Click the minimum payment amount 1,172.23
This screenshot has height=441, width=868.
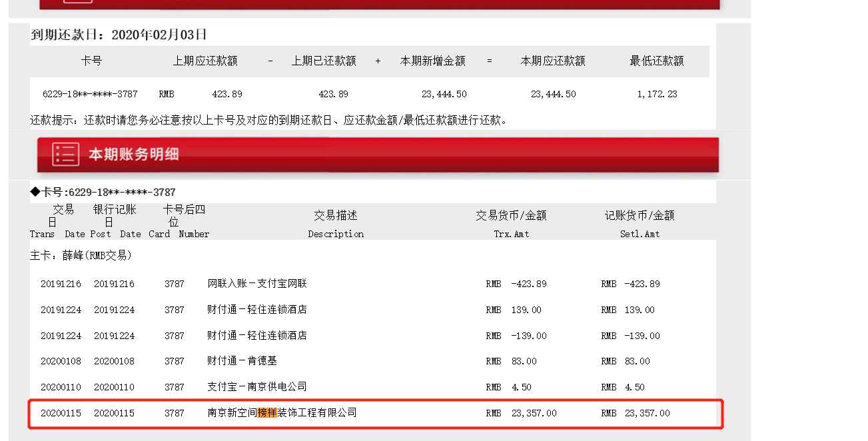pyautogui.click(x=657, y=94)
